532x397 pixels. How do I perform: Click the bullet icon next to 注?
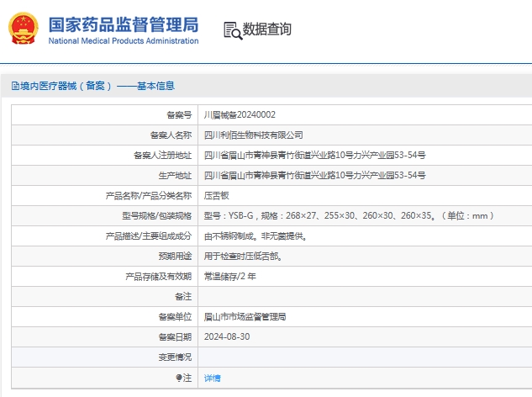(179, 378)
